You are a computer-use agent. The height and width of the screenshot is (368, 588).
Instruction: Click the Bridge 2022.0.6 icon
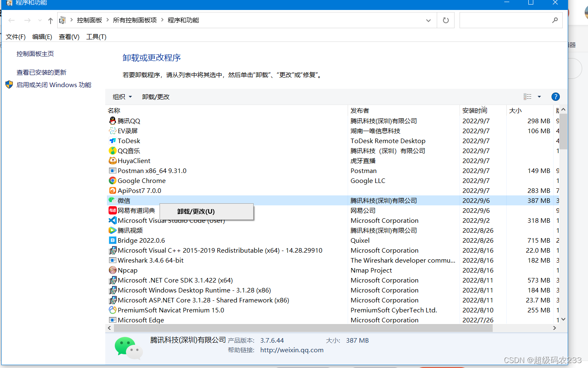point(112,240)
